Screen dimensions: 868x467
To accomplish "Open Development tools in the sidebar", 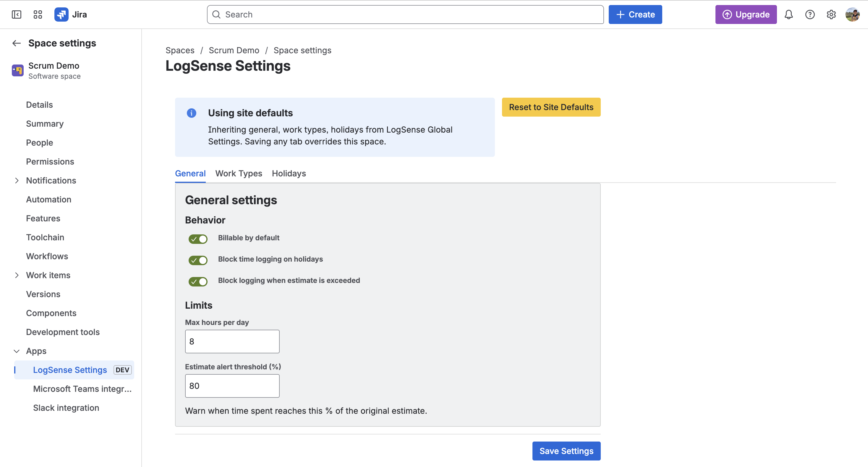I will click(63, 332).
